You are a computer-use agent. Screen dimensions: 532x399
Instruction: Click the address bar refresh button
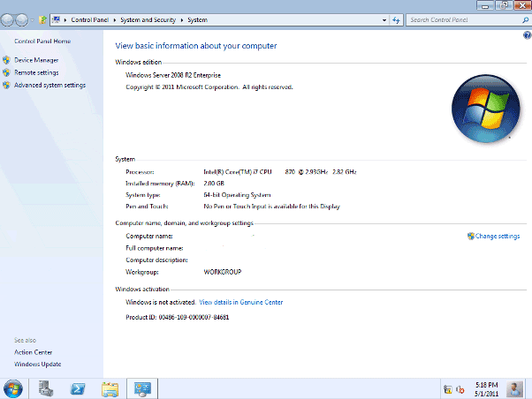click(396, 20)
